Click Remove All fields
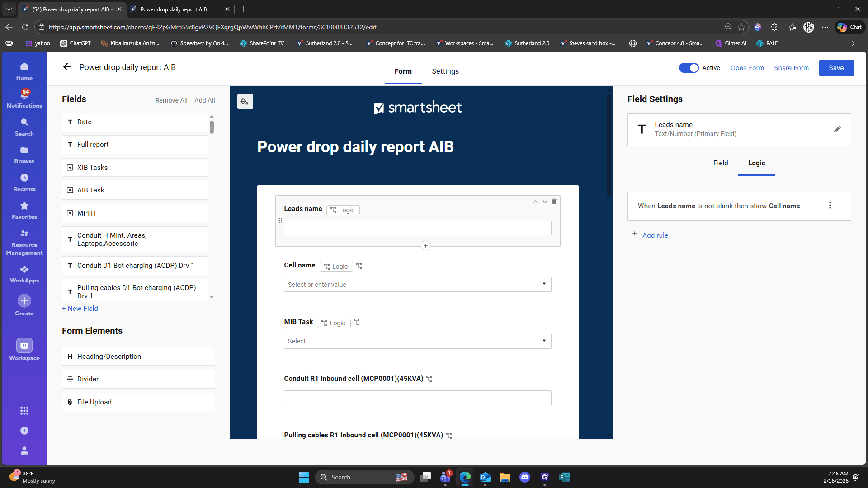Image resolution: width=868 pixels, height=488 pixels. (171, 100)
